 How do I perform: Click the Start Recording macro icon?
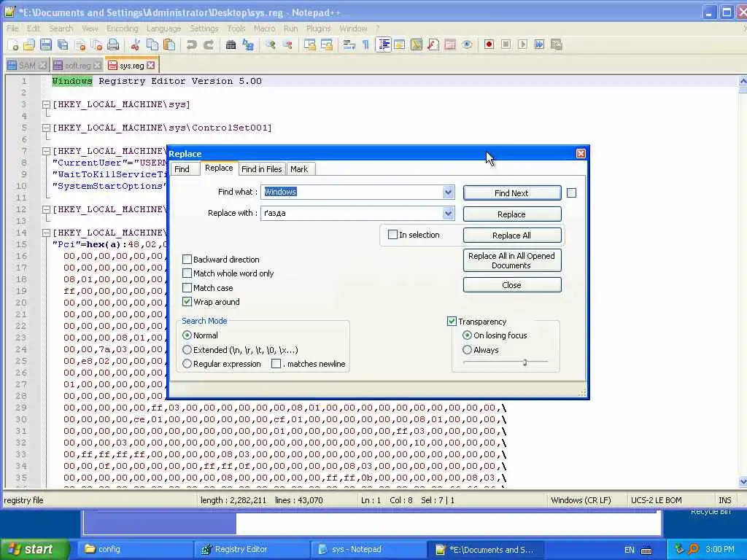click(x=489, y=44)
